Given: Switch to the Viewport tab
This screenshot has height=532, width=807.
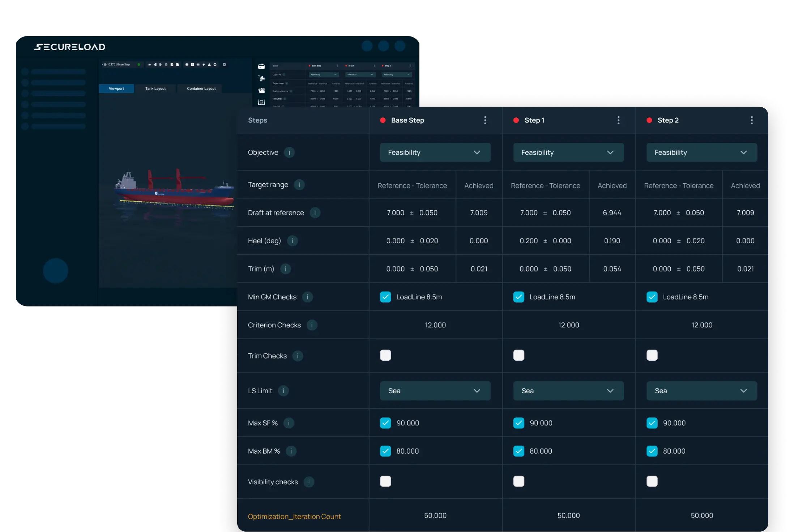Looking at the screenshot, I should click(x=116, y=89).
